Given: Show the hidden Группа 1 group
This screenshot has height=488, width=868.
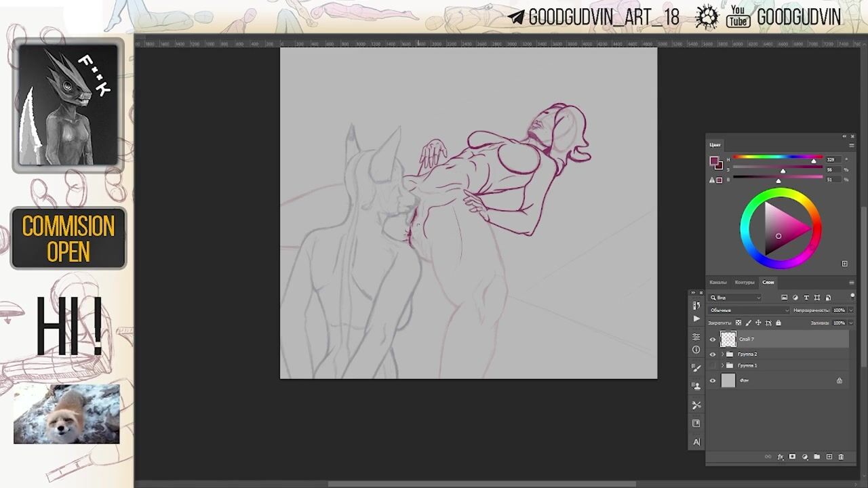Looking at the screenshot, I should pos(712,366).
